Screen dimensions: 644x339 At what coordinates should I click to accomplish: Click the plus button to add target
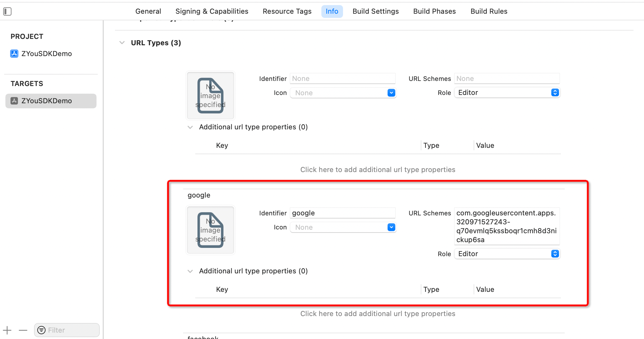click(7, 330)
